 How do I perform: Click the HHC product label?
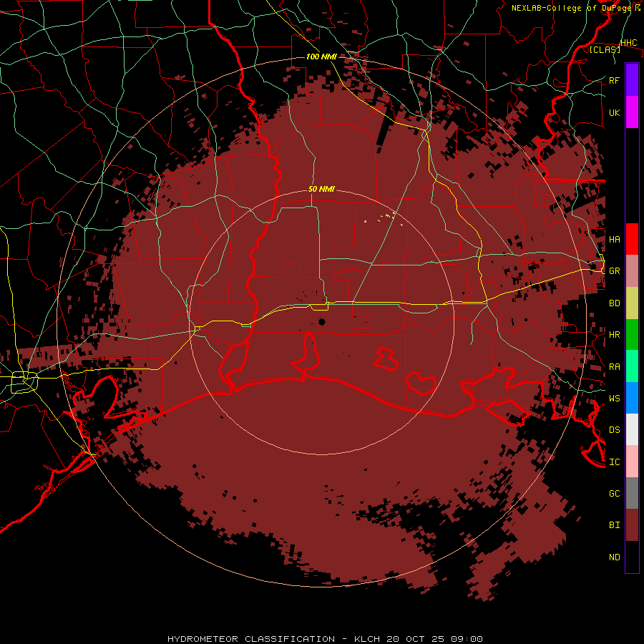(x=628, y=43)
